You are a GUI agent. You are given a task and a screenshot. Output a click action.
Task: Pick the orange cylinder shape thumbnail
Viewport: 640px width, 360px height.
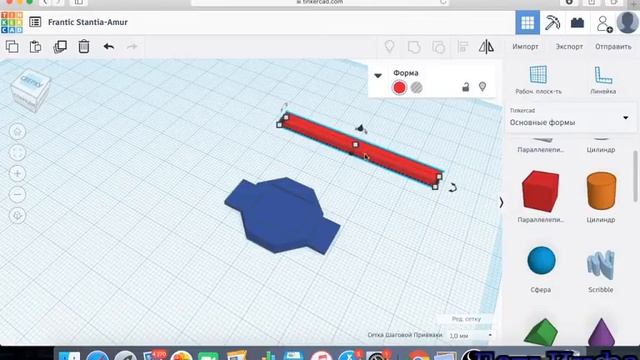601,191
